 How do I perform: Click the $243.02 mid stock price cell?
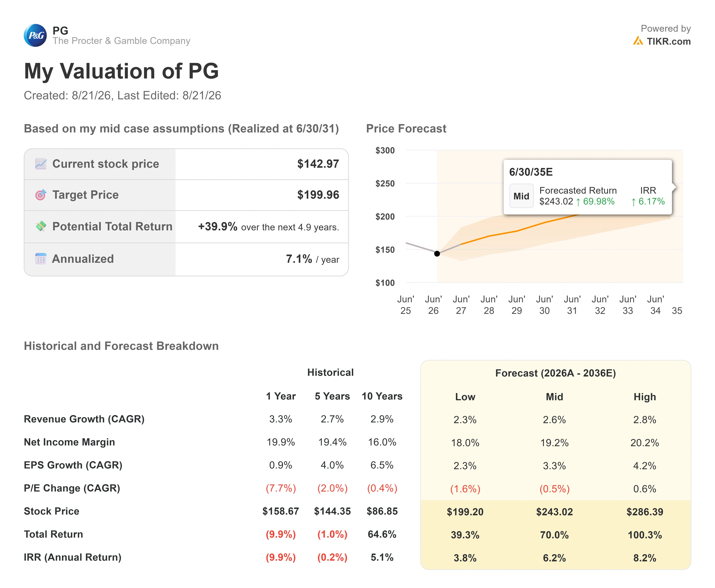pyautogui.click(x=555, y=512)
